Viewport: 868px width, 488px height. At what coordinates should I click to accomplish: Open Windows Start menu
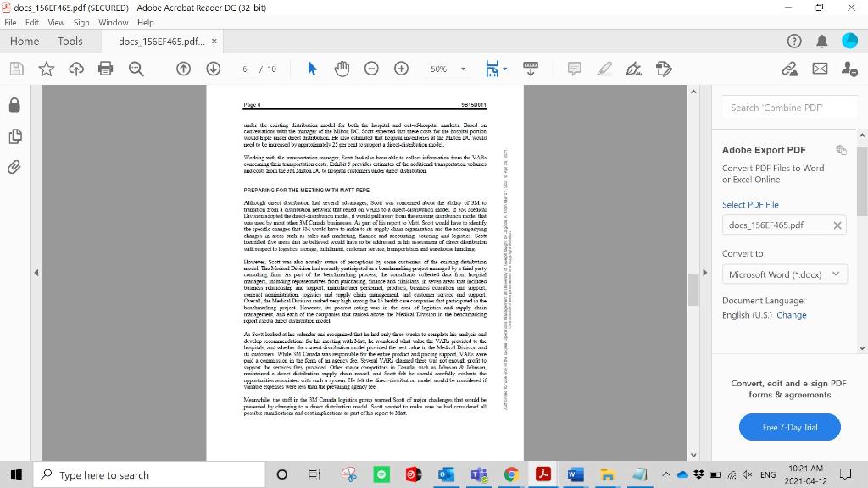click(16, 474)
